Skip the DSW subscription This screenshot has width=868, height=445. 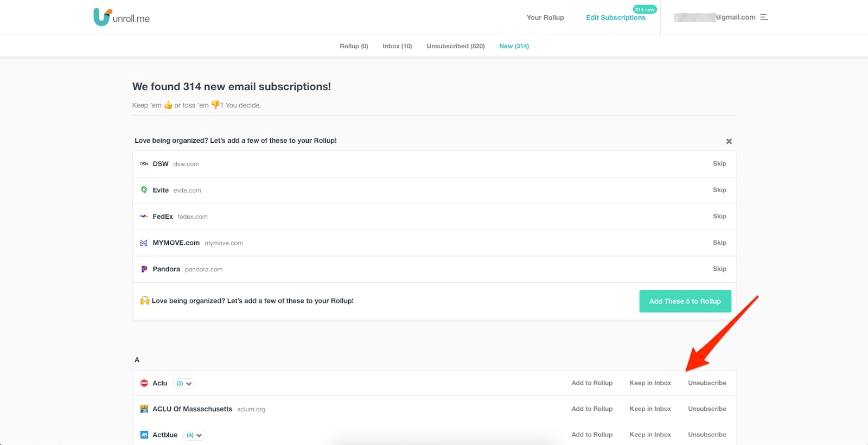coord(719,163)
